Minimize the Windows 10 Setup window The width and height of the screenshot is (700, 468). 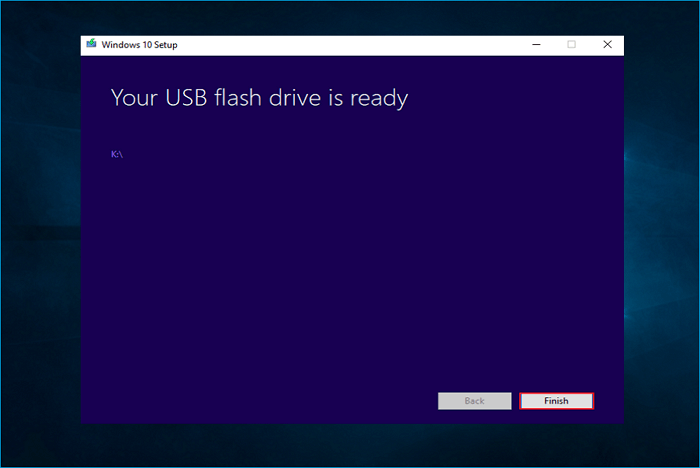click(x=536, y=44)
